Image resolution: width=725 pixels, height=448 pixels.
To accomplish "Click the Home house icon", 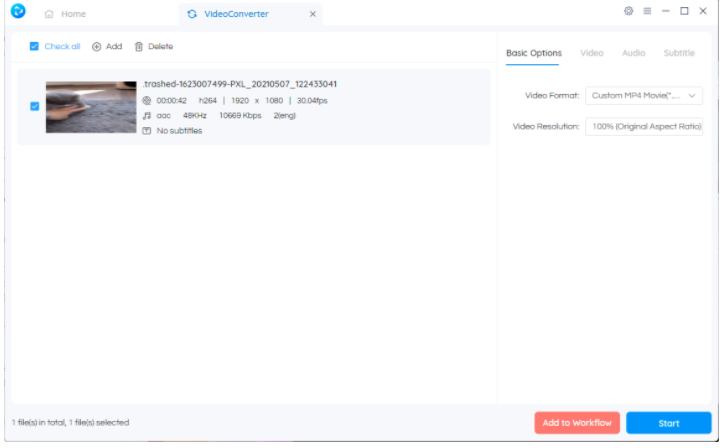I will [x=49, y=14].
